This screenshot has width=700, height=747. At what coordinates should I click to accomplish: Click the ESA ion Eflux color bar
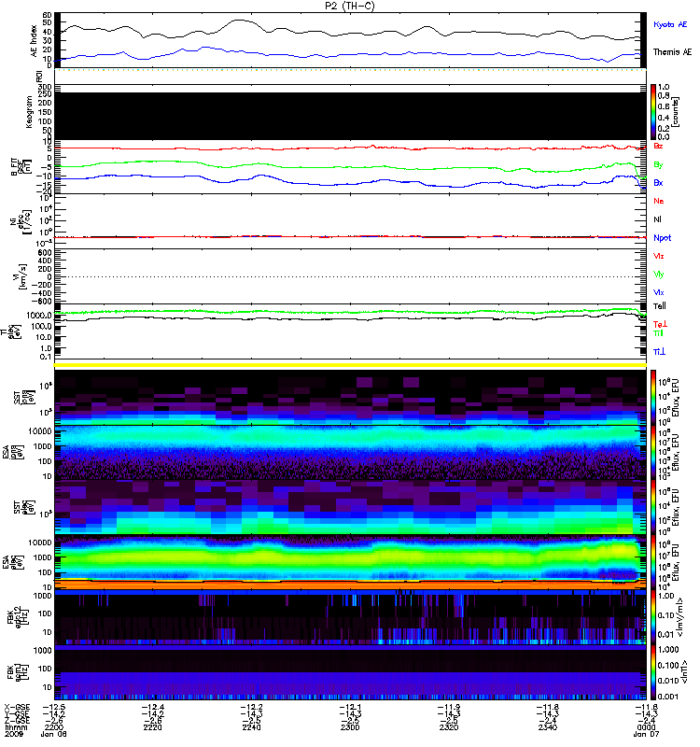coord(653,452)
